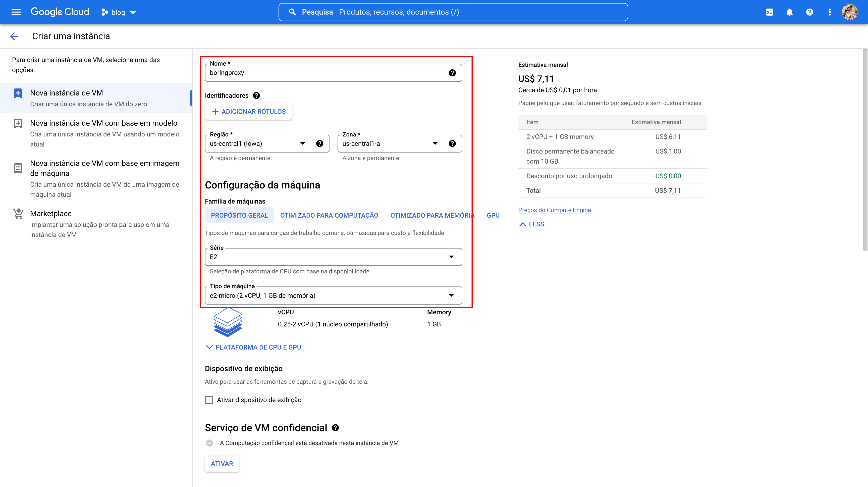This screenshot has height=487, width=868.
Task: Click the Criar uma instância page title
Action: (71, 36)
